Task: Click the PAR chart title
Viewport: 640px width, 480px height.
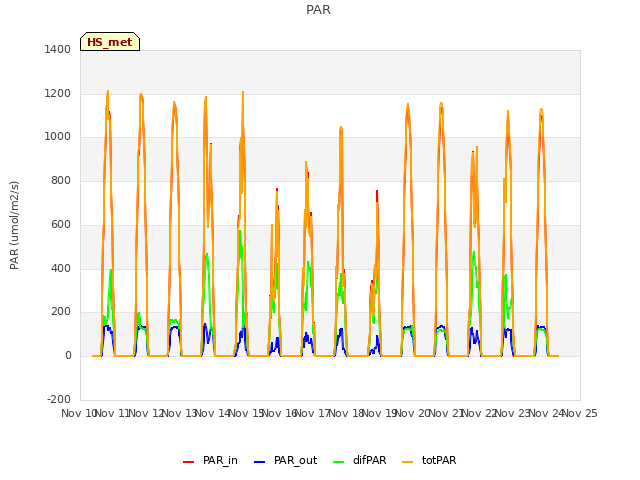Action: click(318, 9)
